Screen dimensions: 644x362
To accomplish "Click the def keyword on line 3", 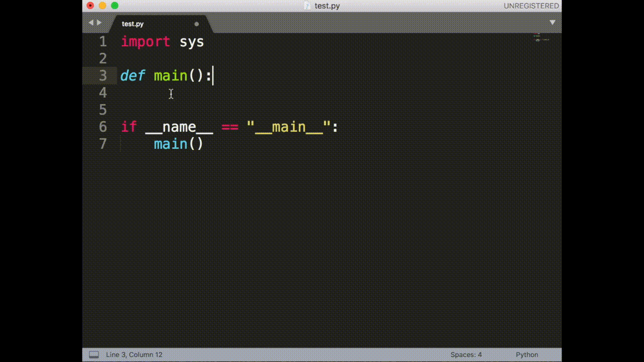I will tap(132, 75).
